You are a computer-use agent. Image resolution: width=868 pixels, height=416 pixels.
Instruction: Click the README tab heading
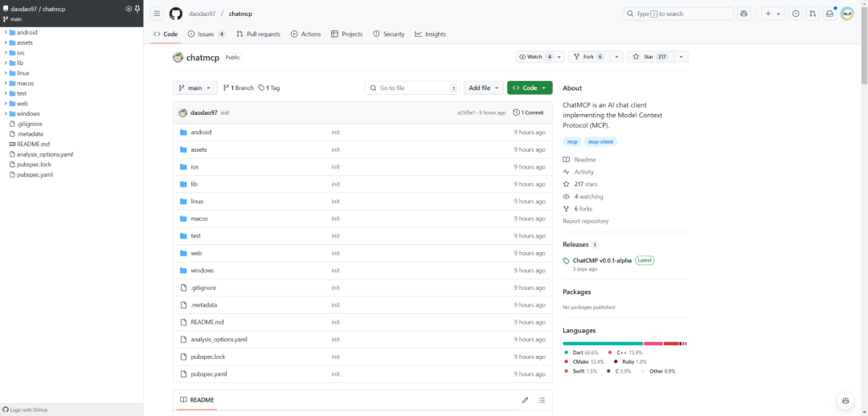tap(197, 400)
